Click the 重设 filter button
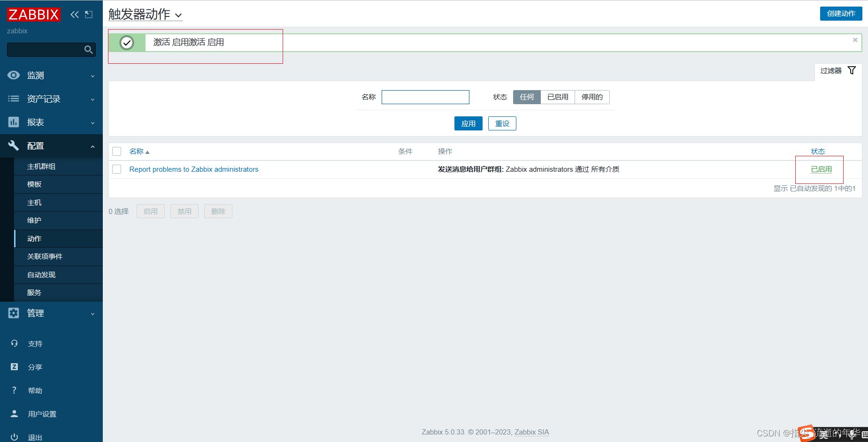The height and width of the screenshot is (442, 868). (502, 123)
